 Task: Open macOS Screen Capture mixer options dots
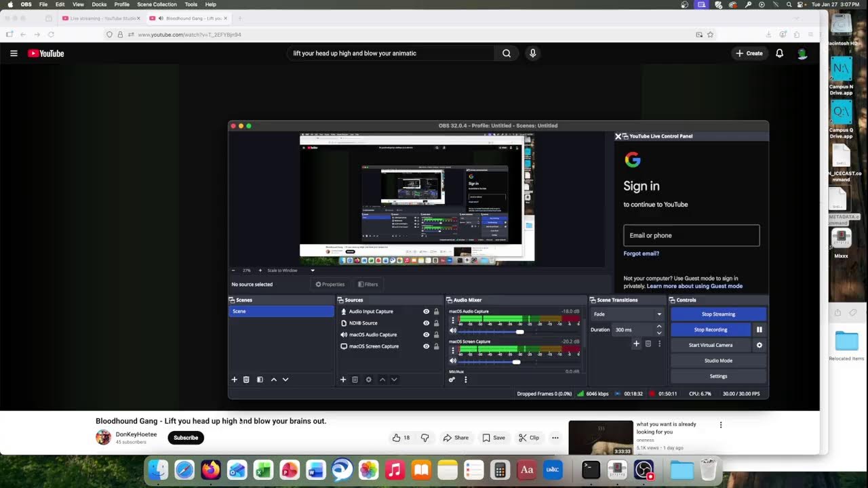pyautogui.click(x=453, y=350)
